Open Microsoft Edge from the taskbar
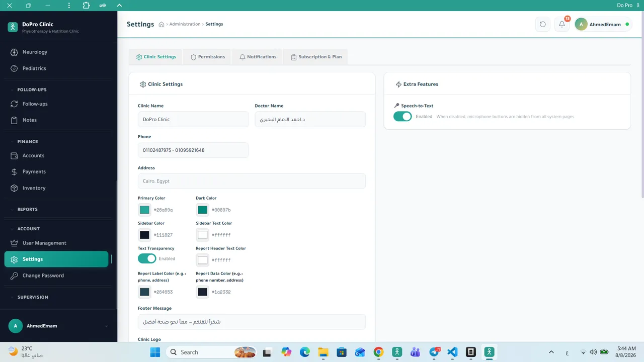 [x=305, y=352]
